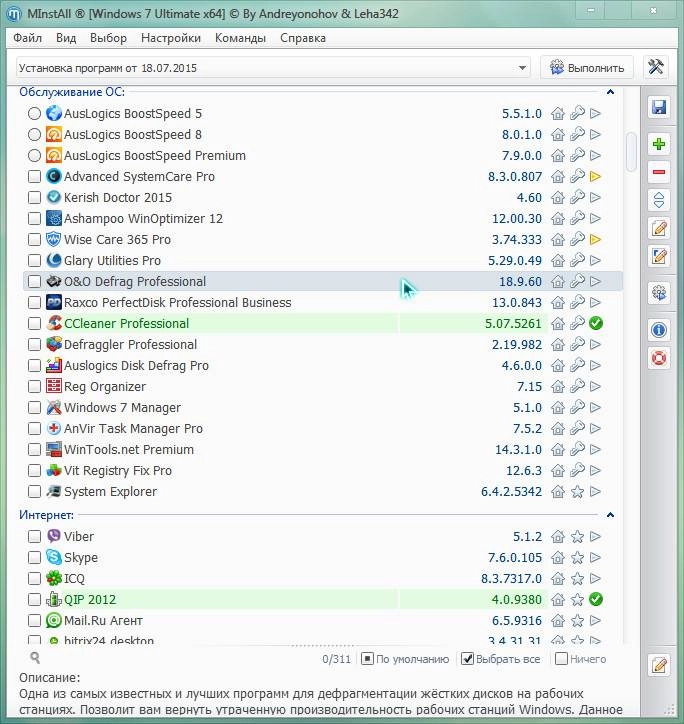Open the Файл menu
684x724 pixels.
(27, 38)
